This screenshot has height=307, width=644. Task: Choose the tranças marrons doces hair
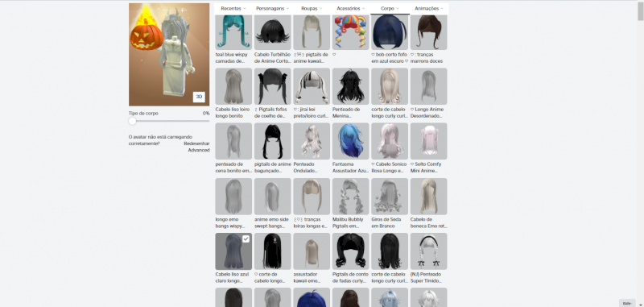(428, 32)
